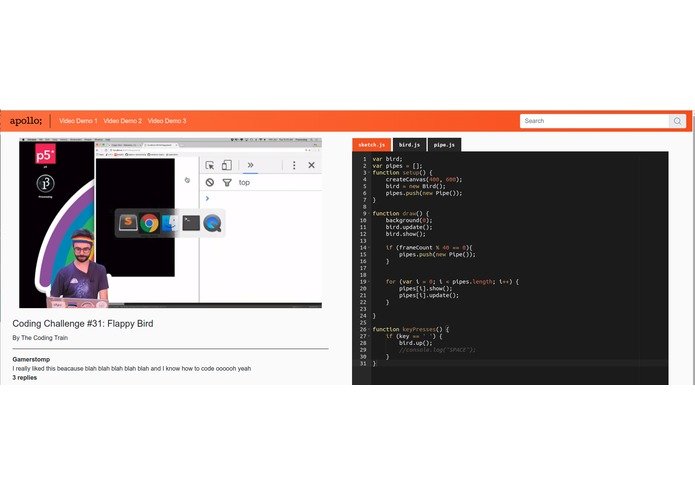
Task: Click the search magnifier icon in the header
Action: pos(677,121)
